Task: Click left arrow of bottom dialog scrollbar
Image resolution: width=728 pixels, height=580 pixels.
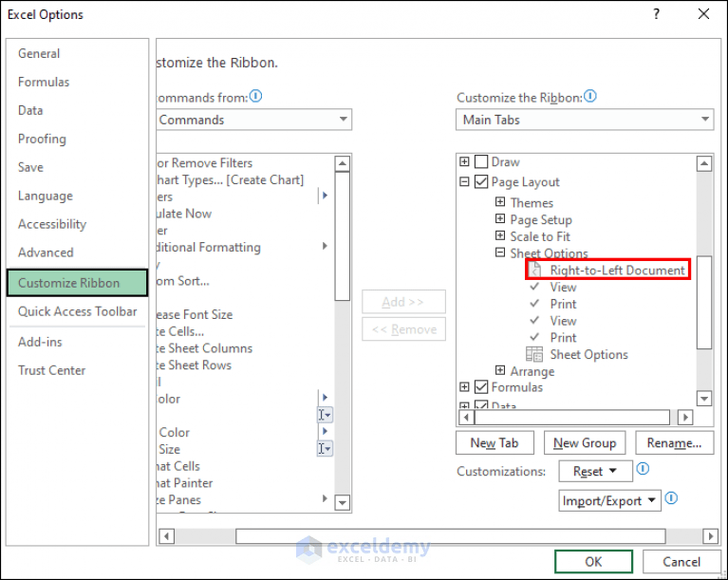Action: coord(167,536)
